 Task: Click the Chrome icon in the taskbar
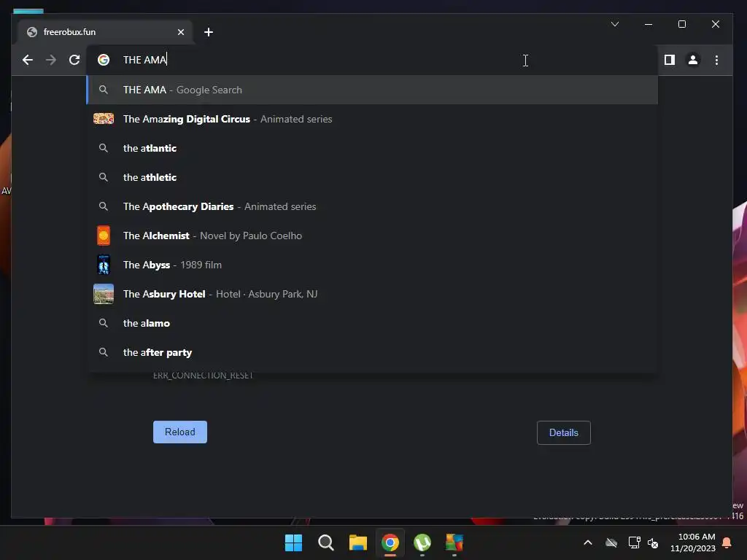(390, 542)
